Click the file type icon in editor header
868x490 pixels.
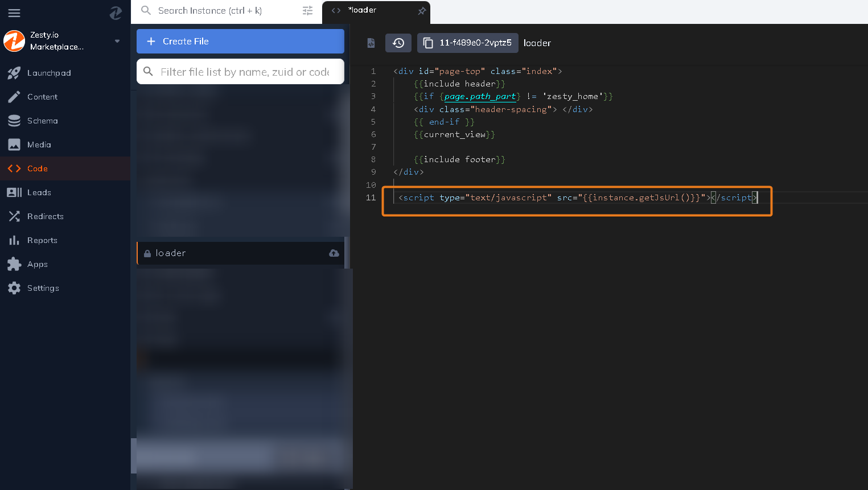pos(371,43)
